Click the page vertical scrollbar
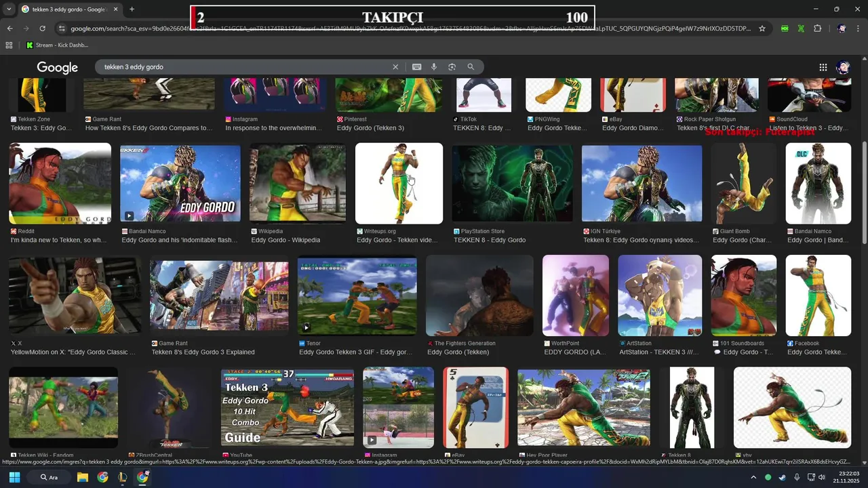868x488 pixels. [x=864, y=193]
